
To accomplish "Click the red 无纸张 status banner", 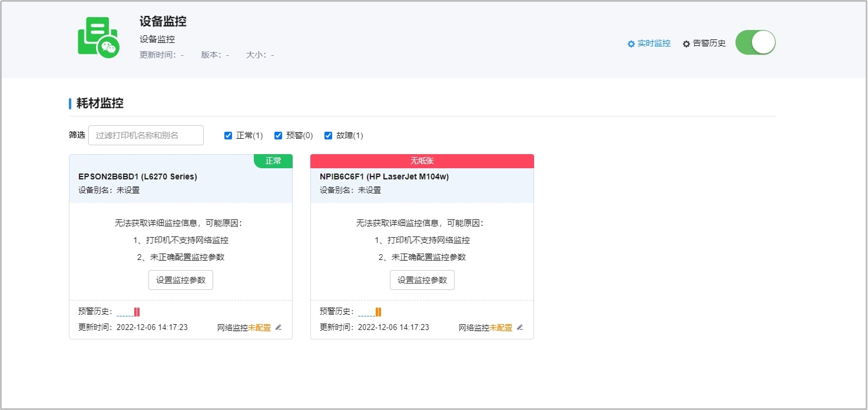I will (x=422, y=161).
